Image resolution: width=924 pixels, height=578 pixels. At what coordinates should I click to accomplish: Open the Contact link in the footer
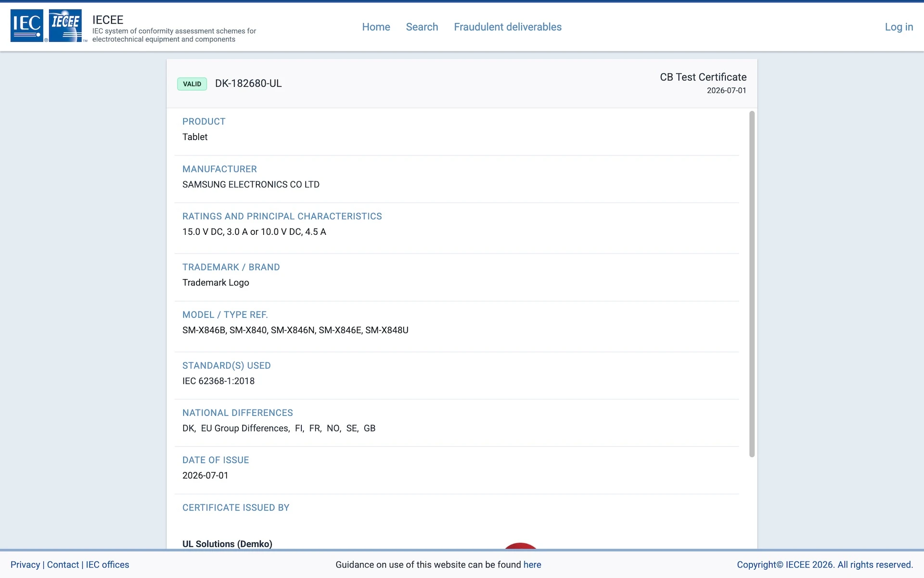(63, 565)
